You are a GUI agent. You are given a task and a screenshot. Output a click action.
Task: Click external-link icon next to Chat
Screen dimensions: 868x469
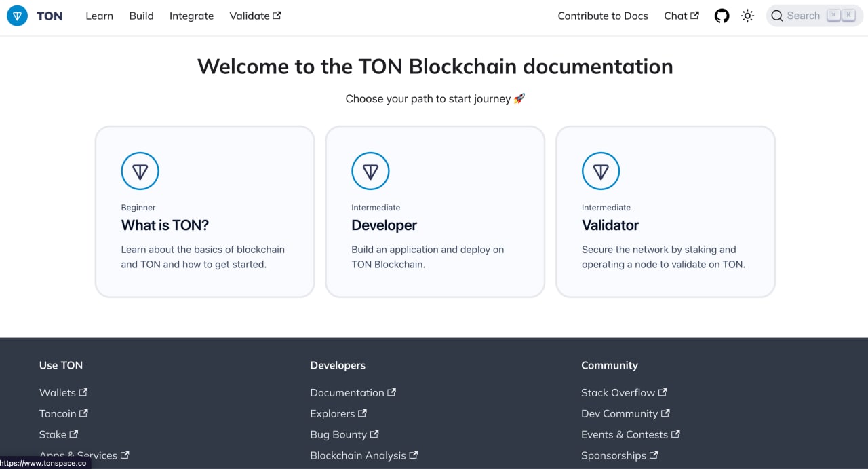[694, 16]
